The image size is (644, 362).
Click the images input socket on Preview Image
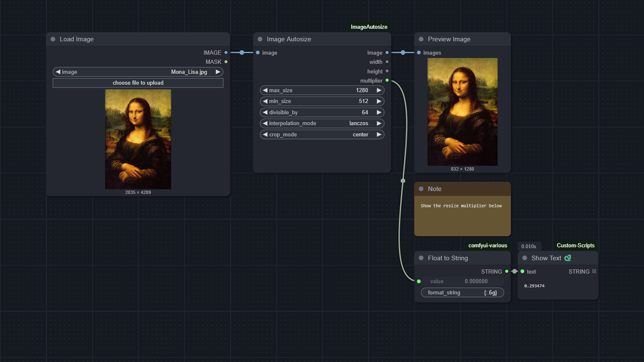[419, 53]
